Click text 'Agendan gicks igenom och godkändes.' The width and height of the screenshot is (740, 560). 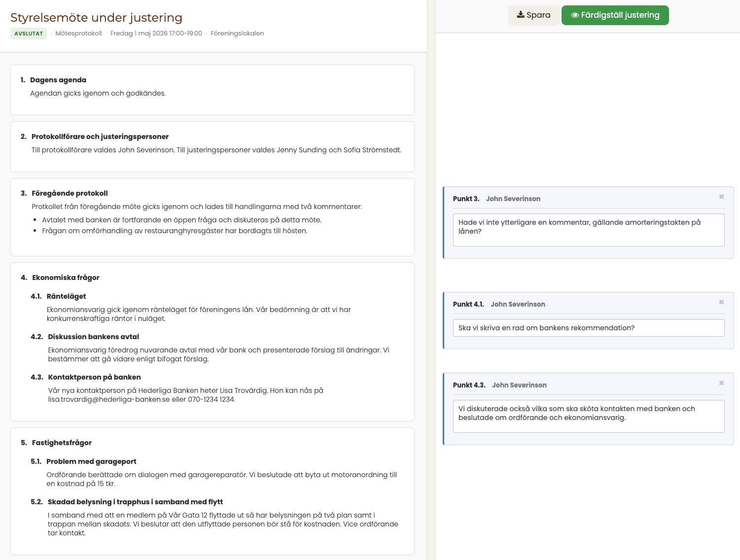point(98,93)
